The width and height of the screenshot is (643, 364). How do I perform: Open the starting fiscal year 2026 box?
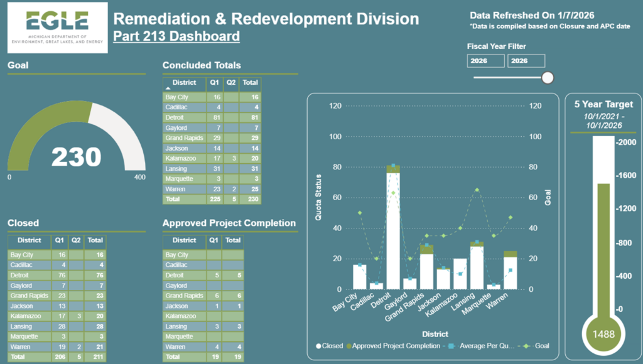485,60
